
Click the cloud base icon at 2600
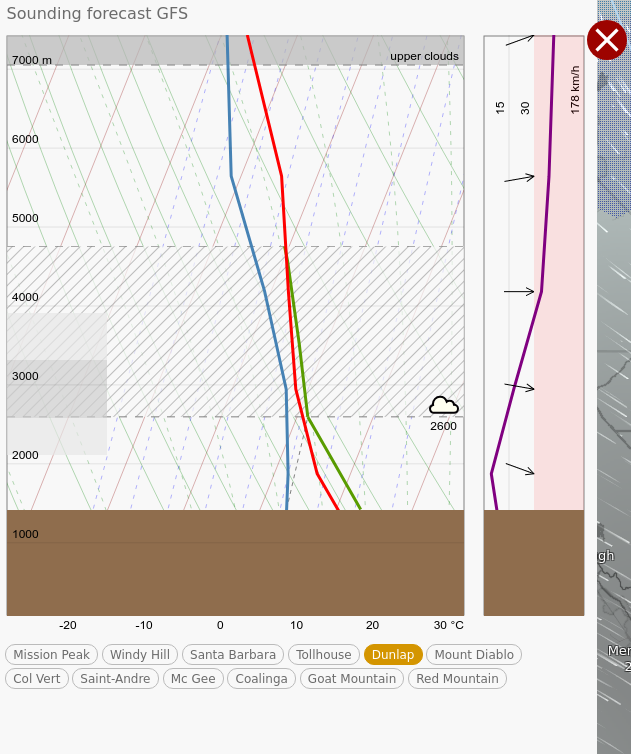tap(443, 405)
